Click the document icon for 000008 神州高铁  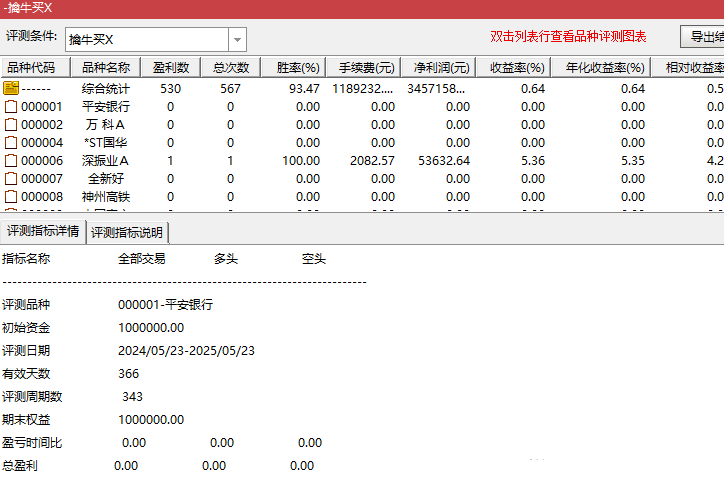pyautogui.click(x=11, y=197)
